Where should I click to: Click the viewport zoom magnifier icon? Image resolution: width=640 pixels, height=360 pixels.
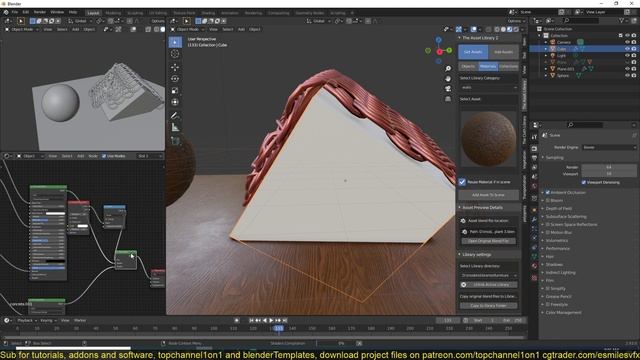(448, 68)
